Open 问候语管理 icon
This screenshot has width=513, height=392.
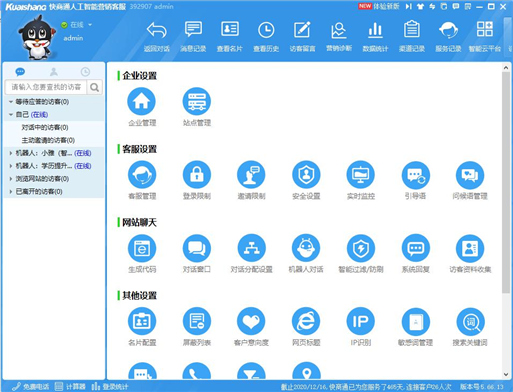click(470, 175)
